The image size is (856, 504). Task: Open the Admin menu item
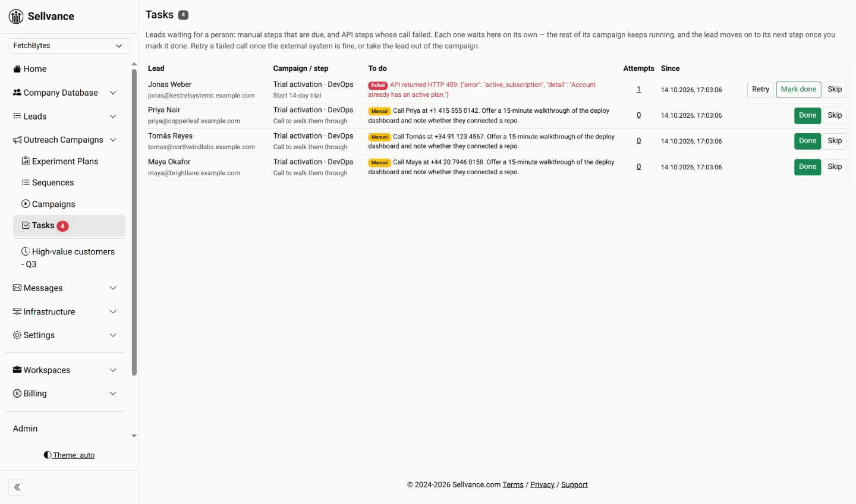(25, 429)
